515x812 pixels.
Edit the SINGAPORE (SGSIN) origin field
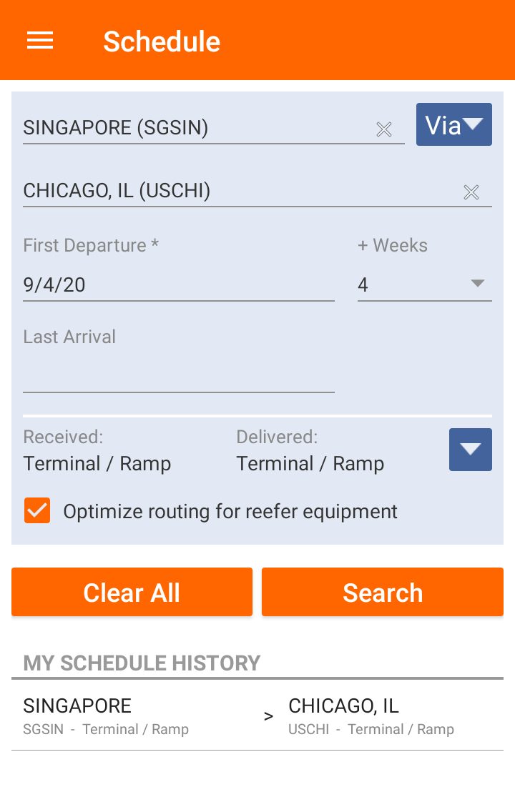pyautogui.click(x=193, y=128)
